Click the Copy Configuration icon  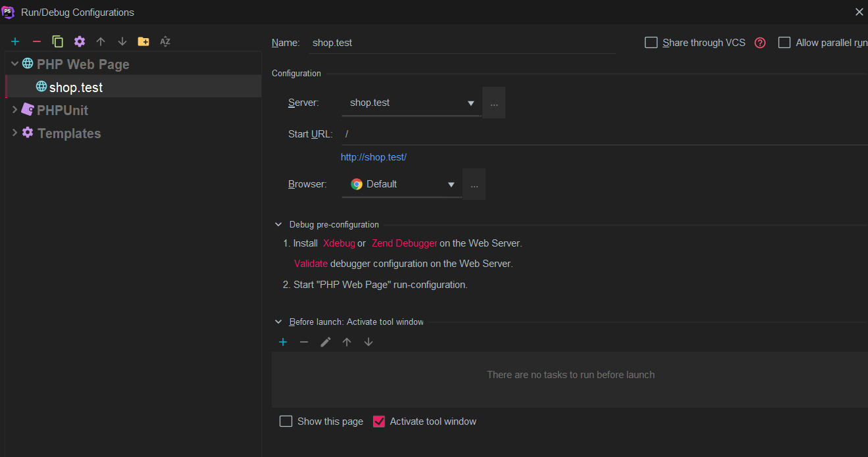coord(58,41)
